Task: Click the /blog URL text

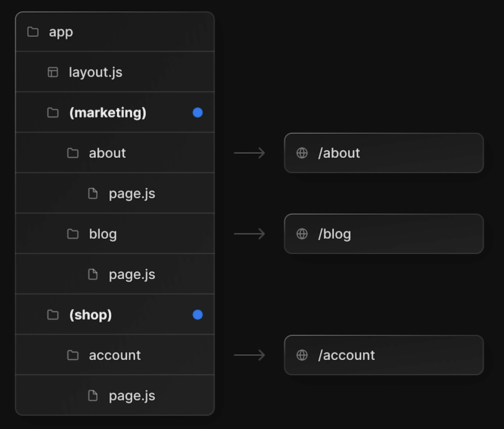Action: tap(335, 234)
